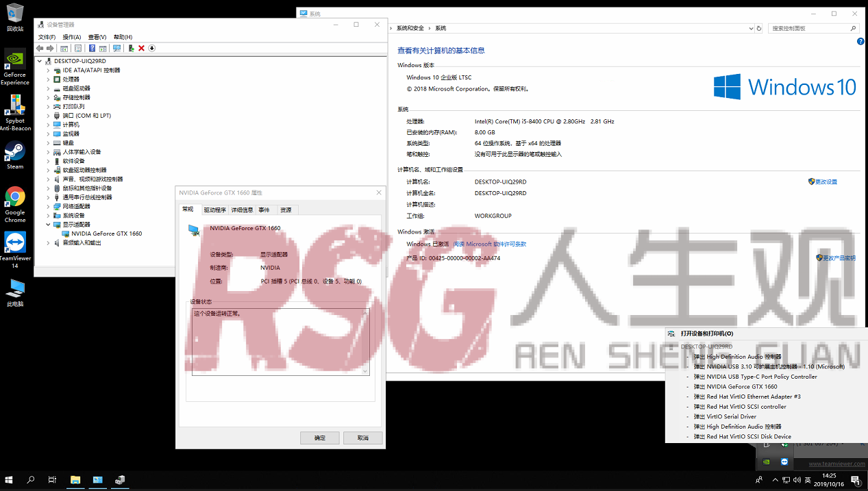868x491 pixels.
Task: Click the Task View taskbar icon
Action: point(52,480)
